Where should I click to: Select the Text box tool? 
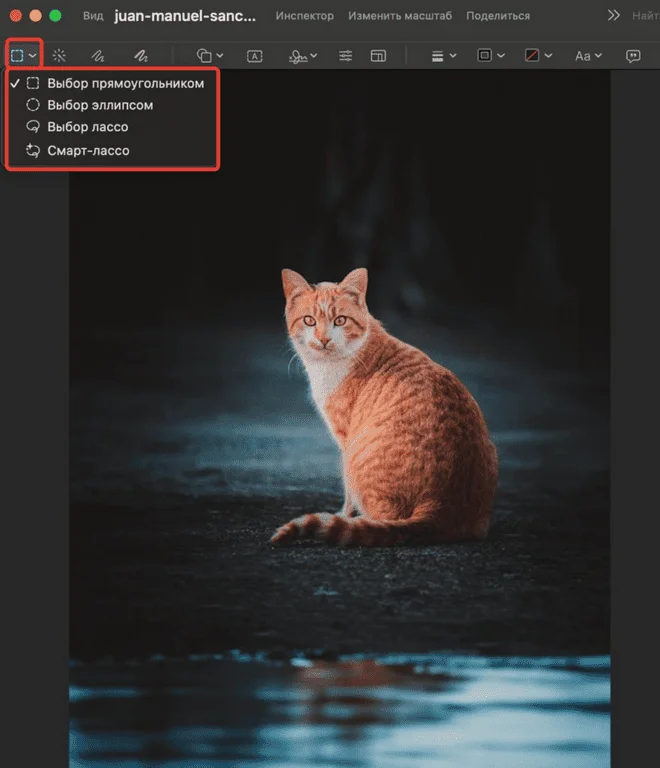point(254,56)
